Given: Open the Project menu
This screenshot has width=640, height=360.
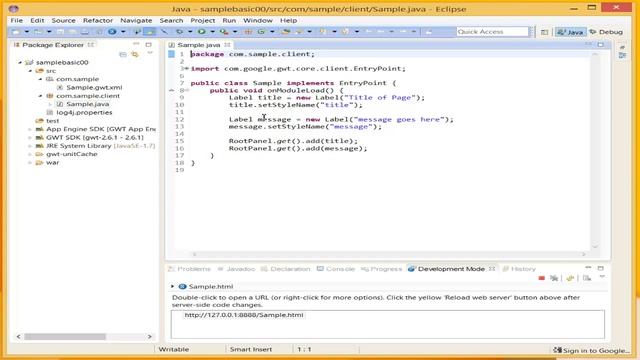Looking at the screenshot, I should point(202,20).
